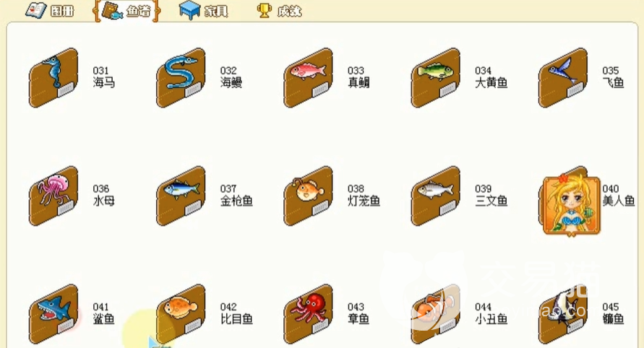644x348 pixels.
Task: Choose the 044 小丑鱼 clownfish icon
Action: click(435, 314)
